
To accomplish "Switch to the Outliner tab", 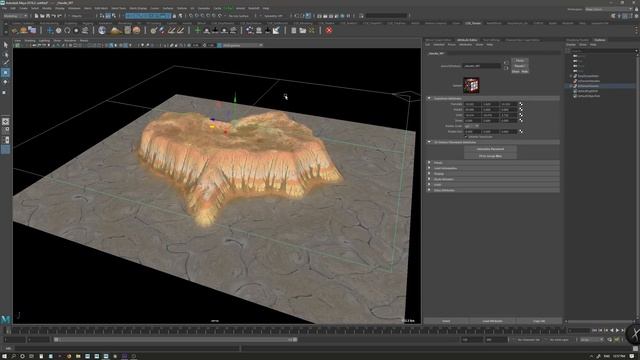I will (x=600, y=40).
